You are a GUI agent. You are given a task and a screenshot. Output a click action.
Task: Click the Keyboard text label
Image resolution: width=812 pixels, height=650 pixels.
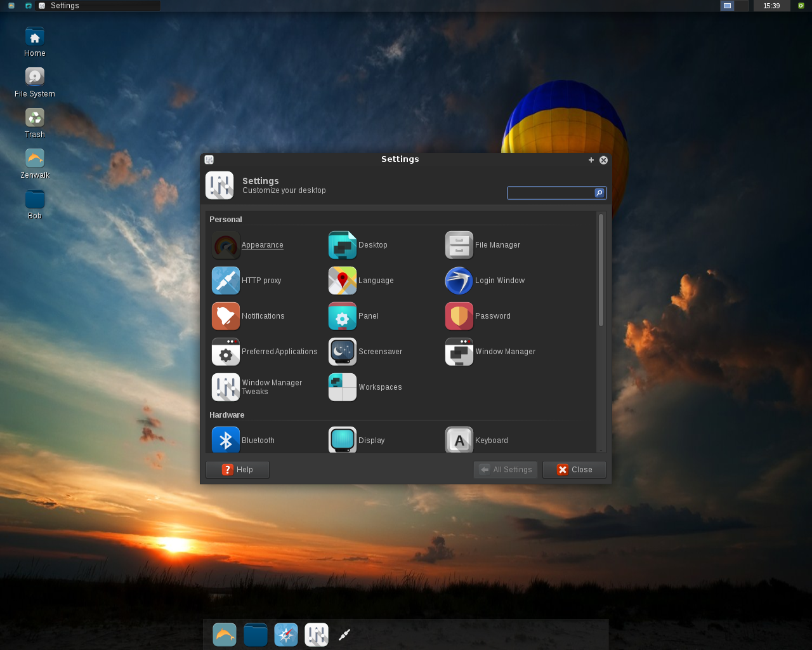click(x=492, y=441)
